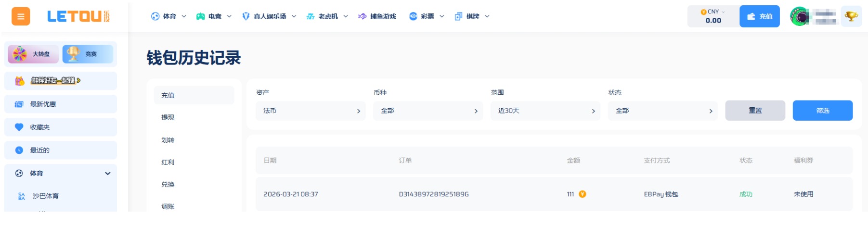Click the 日期 column header
The image size is (868, 227).
click(270, 161)
